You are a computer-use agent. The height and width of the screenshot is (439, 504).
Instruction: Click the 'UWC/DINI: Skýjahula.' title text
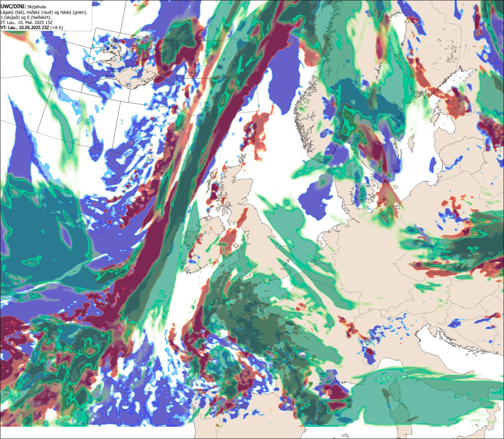pos(24,6)
